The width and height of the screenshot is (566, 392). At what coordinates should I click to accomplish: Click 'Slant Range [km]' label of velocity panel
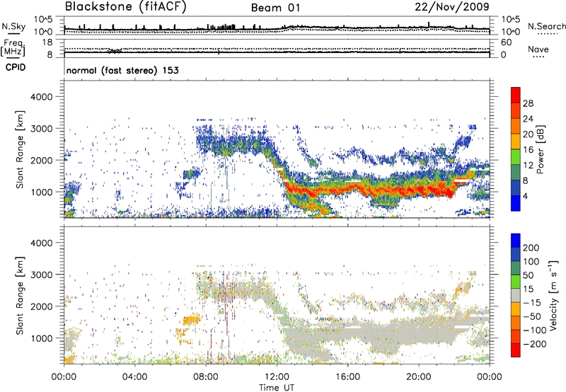click(20, 296)
